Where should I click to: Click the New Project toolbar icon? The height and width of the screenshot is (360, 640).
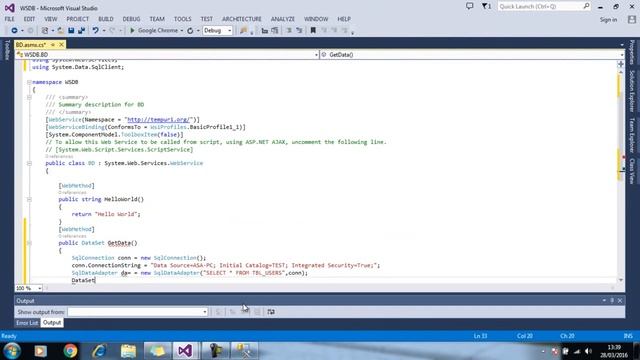tap(45, 31)
